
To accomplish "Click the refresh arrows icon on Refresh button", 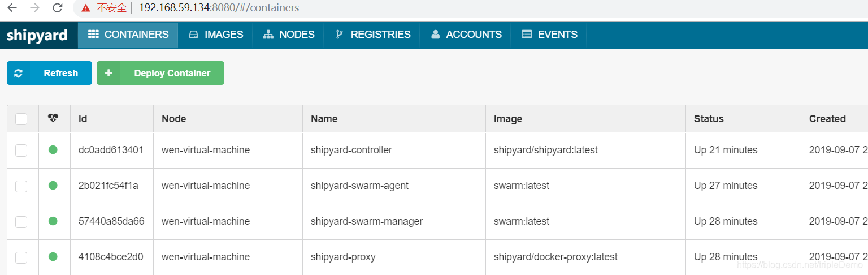I will [x=18, y=73].
